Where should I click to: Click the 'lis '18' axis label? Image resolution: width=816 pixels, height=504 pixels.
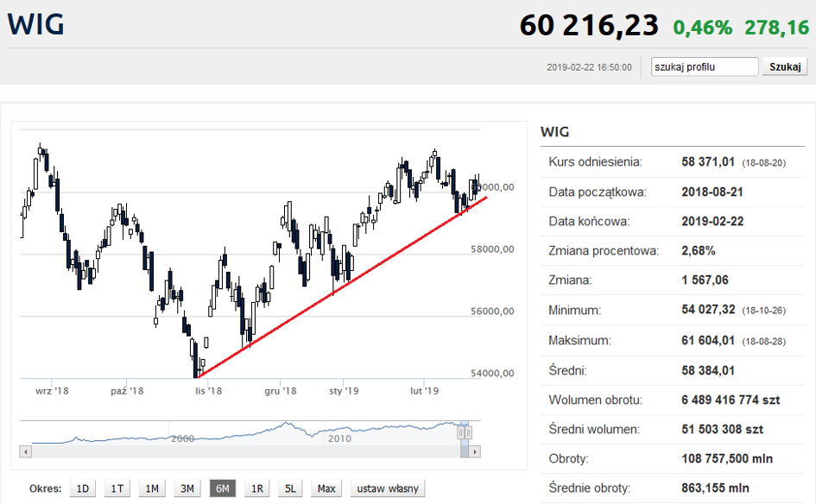(209, 391)
